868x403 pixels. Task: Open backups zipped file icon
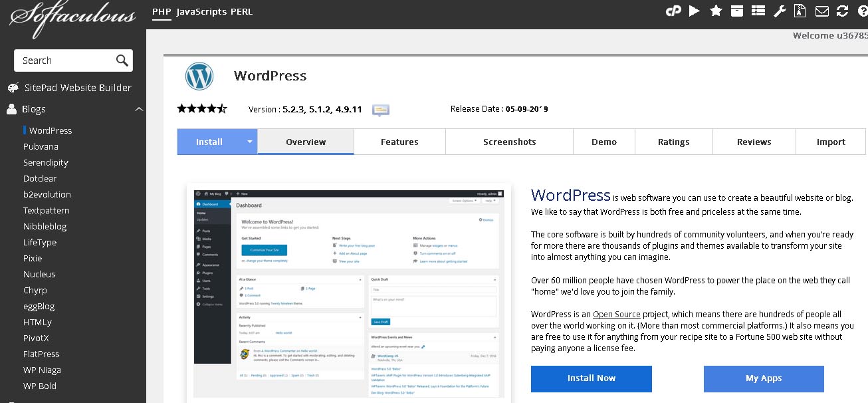800,11
